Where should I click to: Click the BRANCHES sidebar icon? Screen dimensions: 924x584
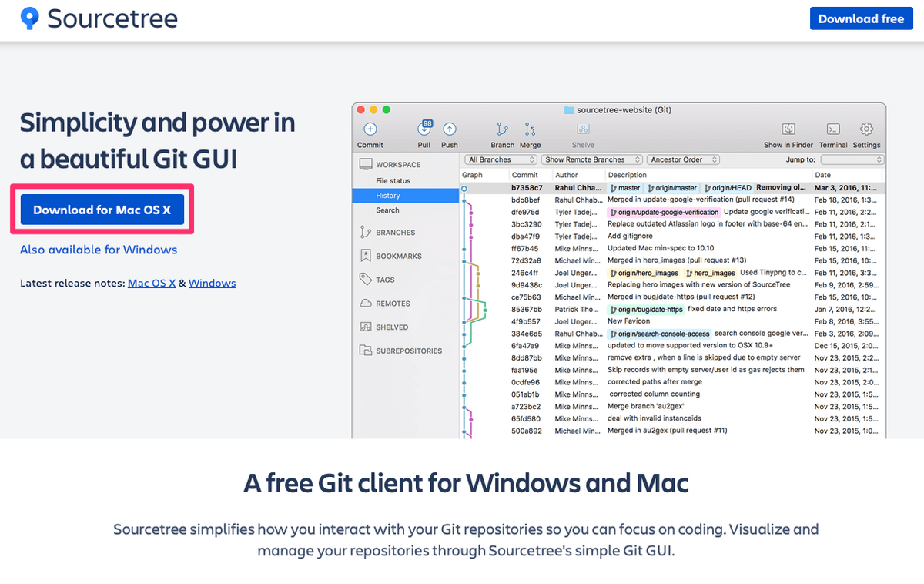pyautogui.click(x=365, y=232)
